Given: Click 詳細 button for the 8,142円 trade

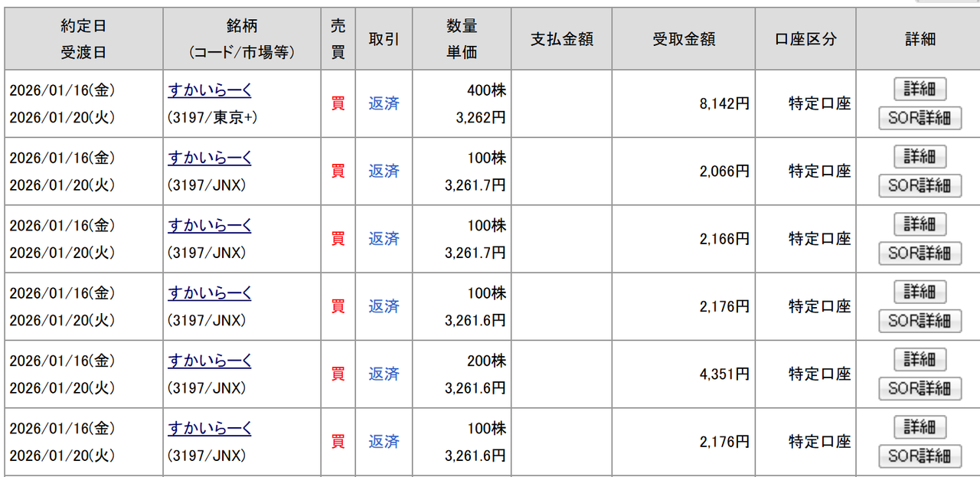Looking at the screenshot, I should pyautogui.click(x=920, y=89).
